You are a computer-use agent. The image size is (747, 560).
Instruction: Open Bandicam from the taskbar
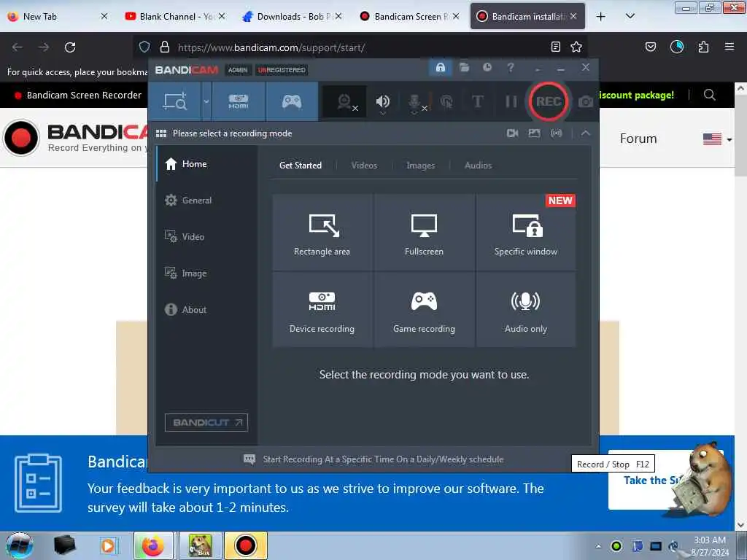[x=245, y=545]
